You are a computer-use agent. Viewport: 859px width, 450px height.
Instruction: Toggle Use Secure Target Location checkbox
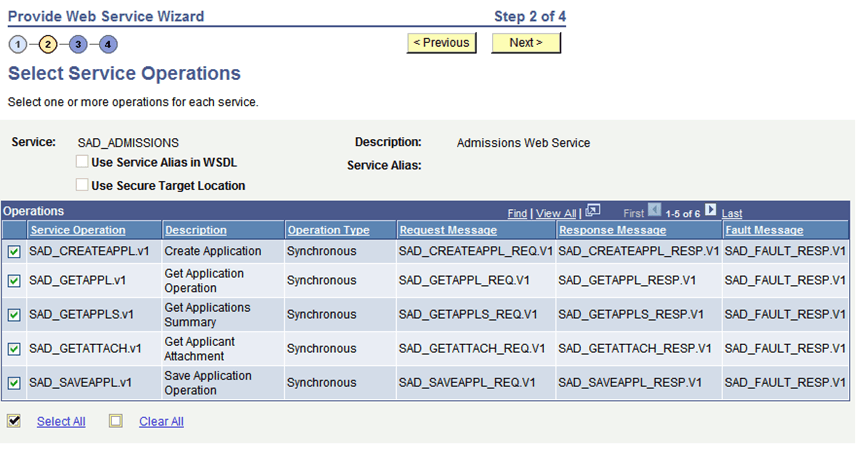82,185
